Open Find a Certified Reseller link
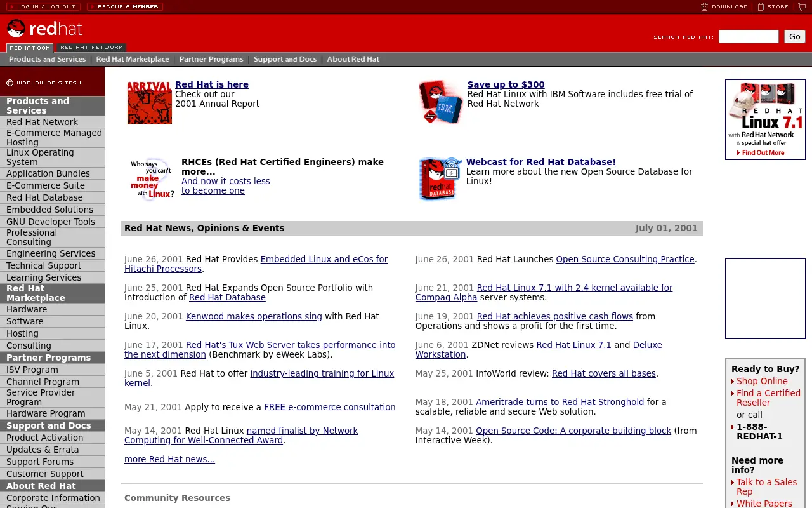Screen dimensions: 812x508 coord(768,398)
